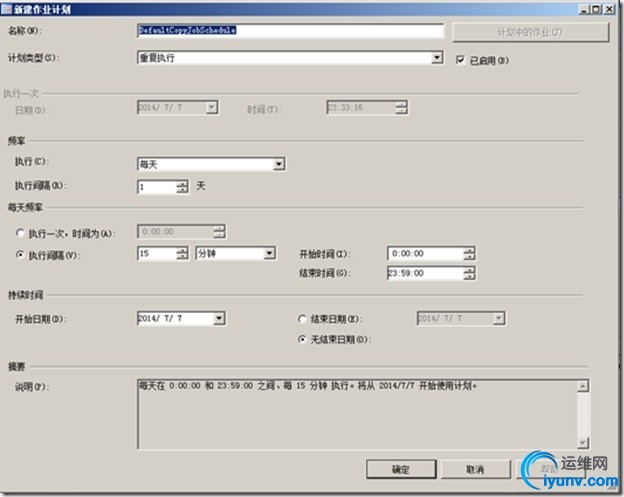Image resolution: width=624 pixels, height=497 pixels.
Task: Select the 结束日期 radio button
Action: [302, 319]
